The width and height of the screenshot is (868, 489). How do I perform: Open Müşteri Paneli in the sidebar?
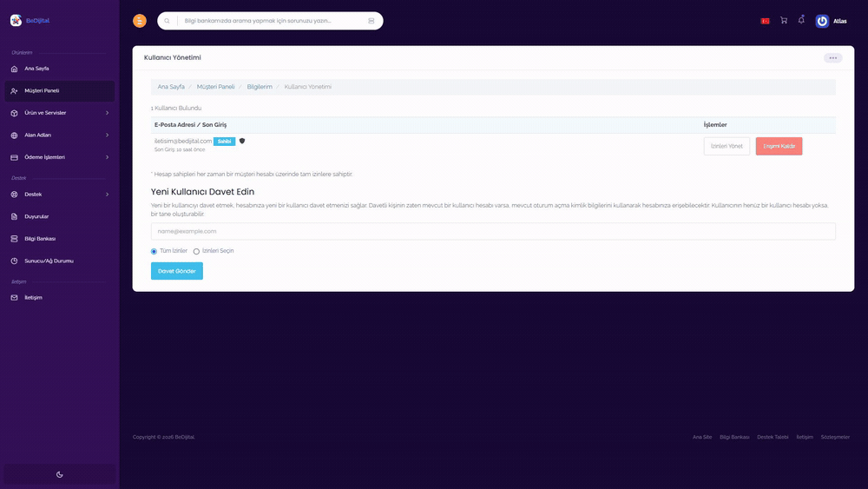click(x=60, y=91)
